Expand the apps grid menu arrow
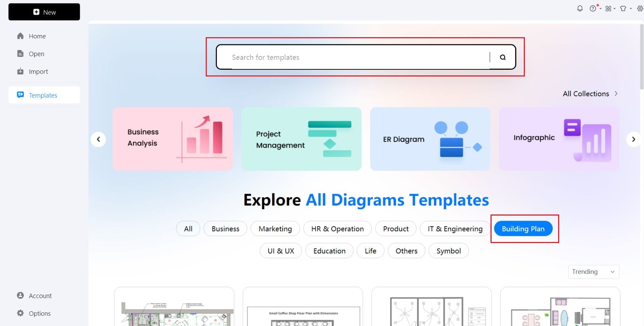The width and height of the screenshot is (644, 326). 614,9
